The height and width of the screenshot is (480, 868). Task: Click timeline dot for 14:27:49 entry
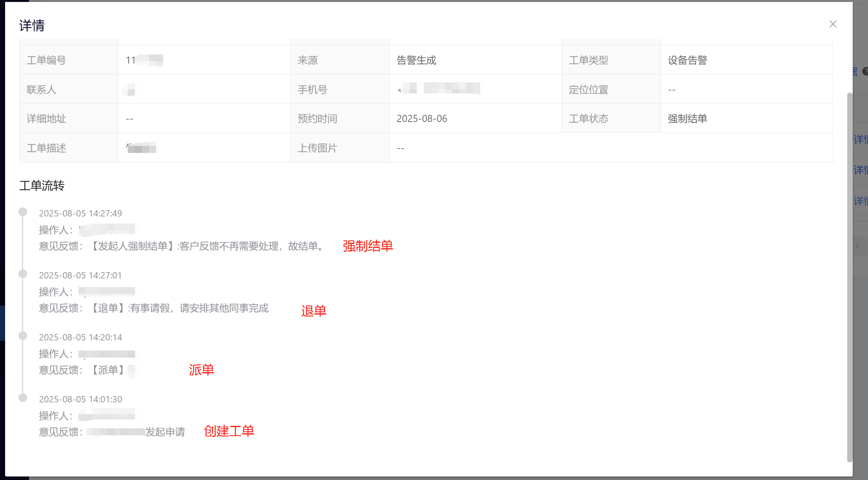[x=23, y=212]
